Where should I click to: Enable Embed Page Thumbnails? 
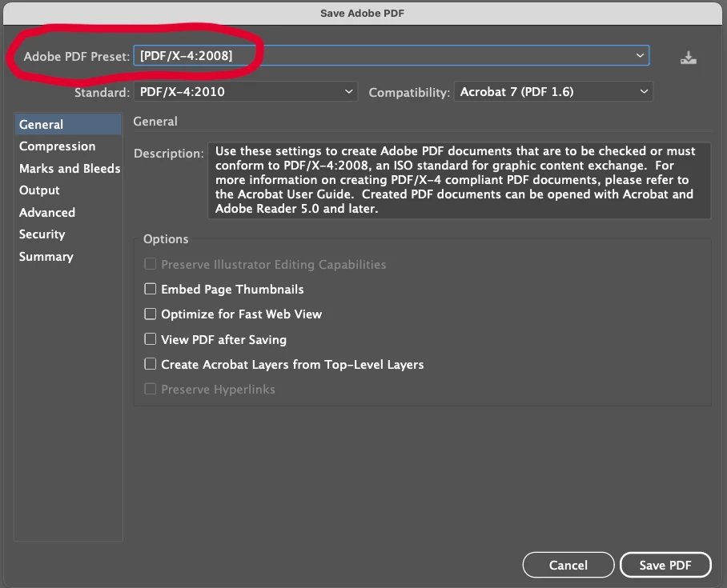point(151,289)
